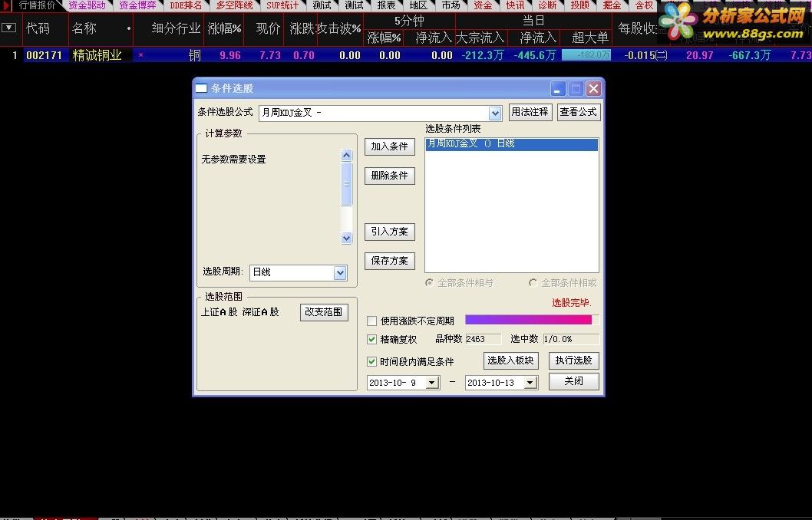Viewport: 812px width, 520px height.
Task: Sort by 大宗流入 column header
Action: pos(480,38)
